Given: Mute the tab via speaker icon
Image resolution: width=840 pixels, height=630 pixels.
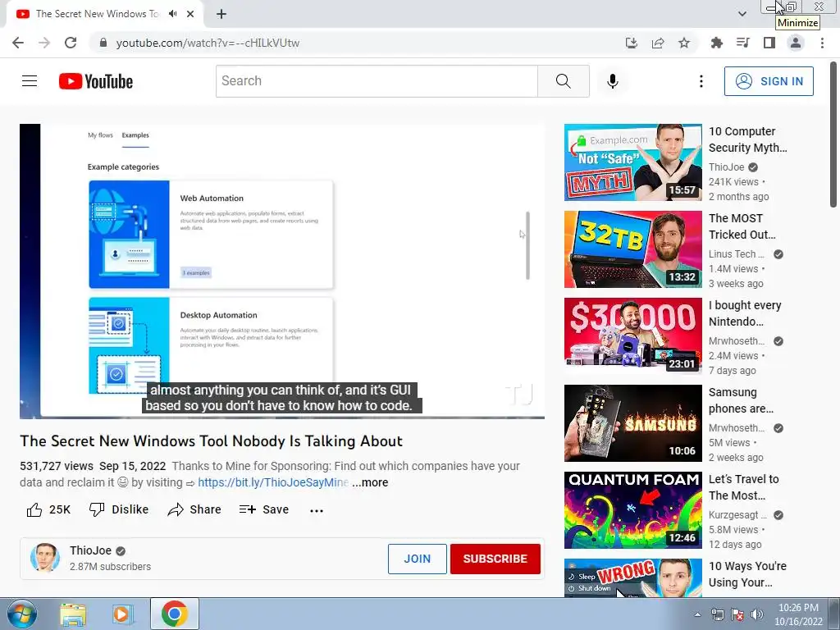Looking at the screenshot, I should [x=172, y=14].
